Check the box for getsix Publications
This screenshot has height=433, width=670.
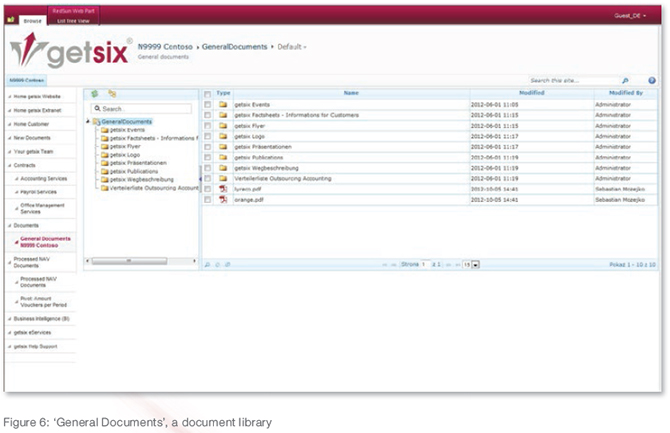click(207, 157)
